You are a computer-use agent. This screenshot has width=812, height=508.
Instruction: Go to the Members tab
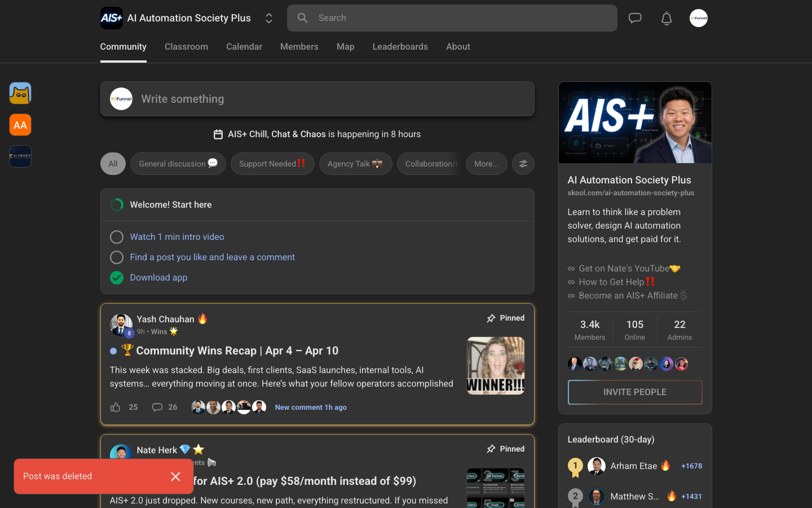pos(299,47)
